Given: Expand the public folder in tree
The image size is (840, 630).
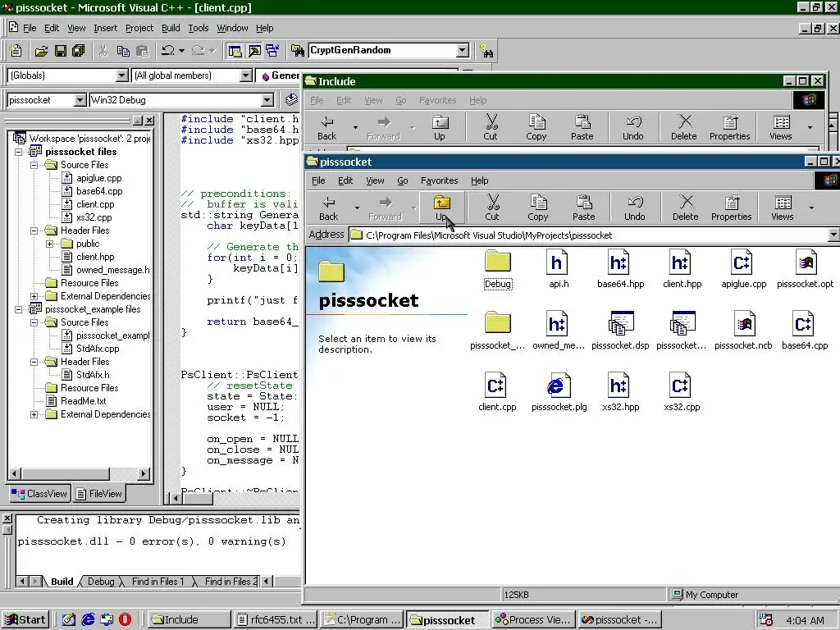Looking at the screenshot, I should [x=50, y=244].
